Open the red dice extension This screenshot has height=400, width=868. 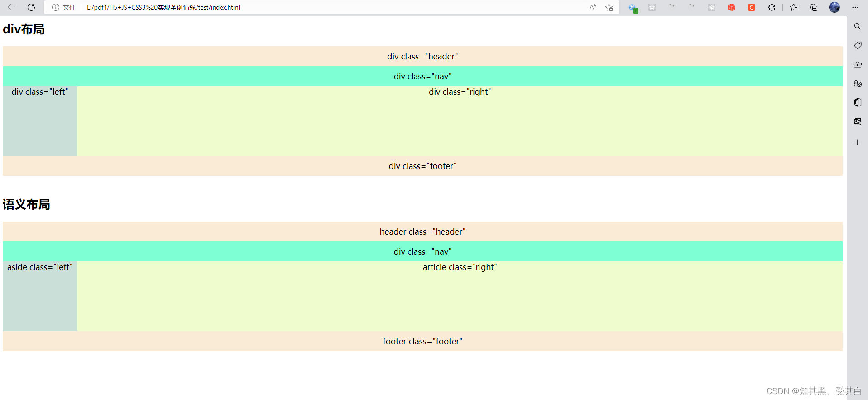pyautogui.click(x=732, y=7)
